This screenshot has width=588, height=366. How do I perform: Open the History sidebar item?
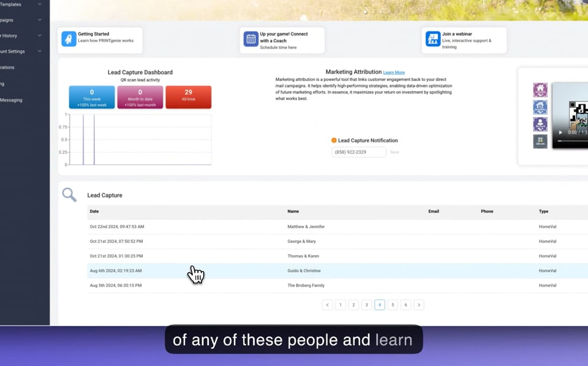click(9, 36)
